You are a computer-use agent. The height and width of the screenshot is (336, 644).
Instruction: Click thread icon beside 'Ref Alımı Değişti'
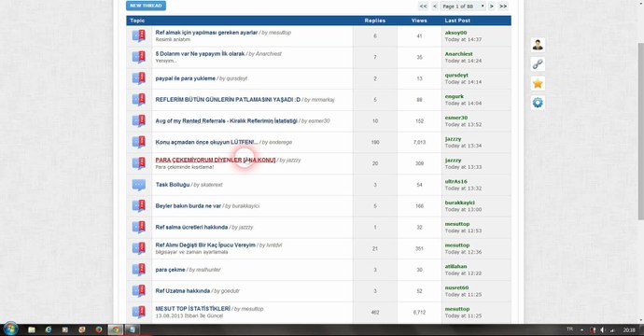[x=139, y=248]
